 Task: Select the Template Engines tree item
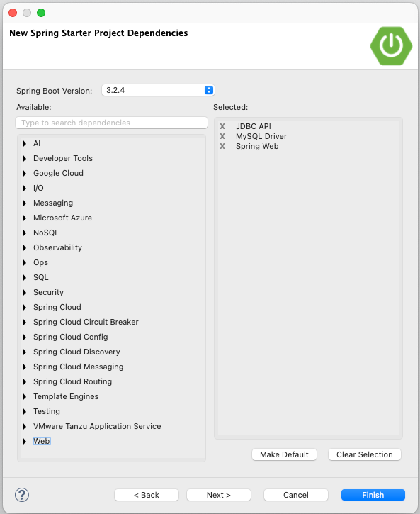[66, 396]
